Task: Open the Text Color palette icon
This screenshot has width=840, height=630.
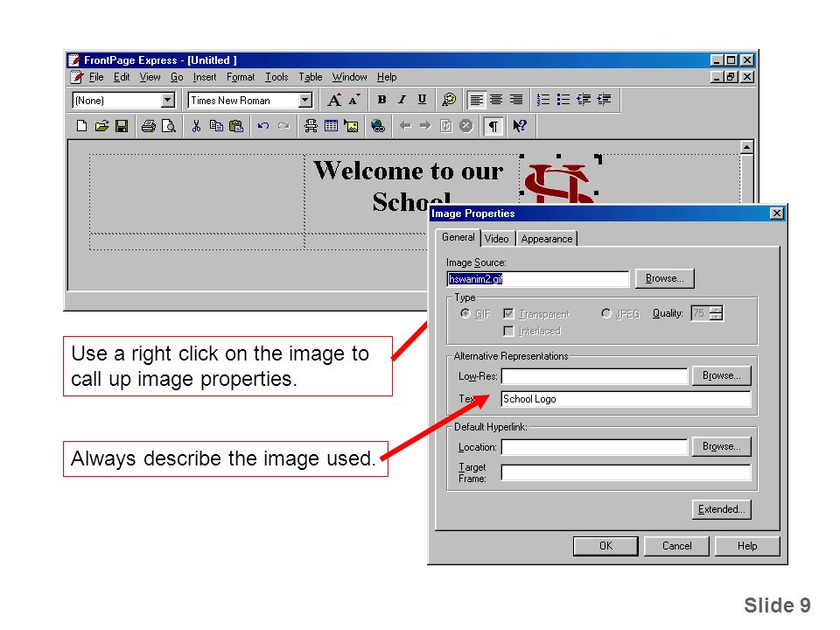Action: 448,100
